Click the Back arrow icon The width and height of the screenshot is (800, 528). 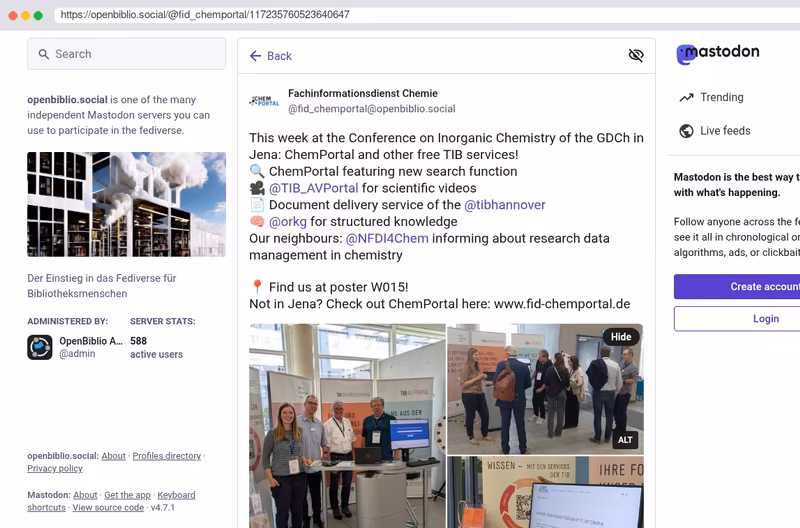coord(256,56)
